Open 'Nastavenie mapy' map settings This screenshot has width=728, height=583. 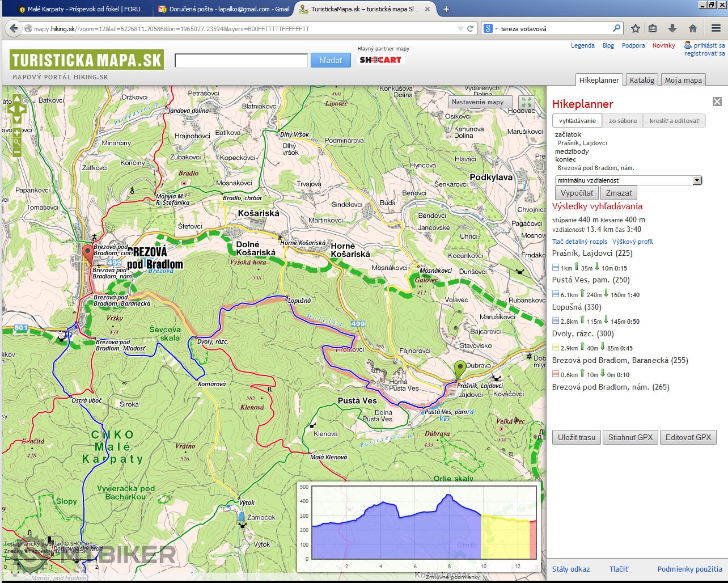click(x=477, y=102)
